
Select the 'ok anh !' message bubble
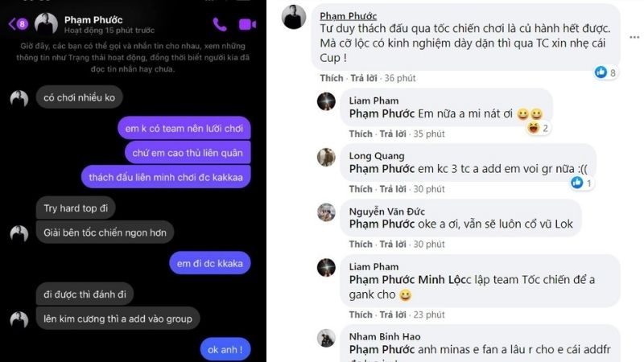[225, 350]
